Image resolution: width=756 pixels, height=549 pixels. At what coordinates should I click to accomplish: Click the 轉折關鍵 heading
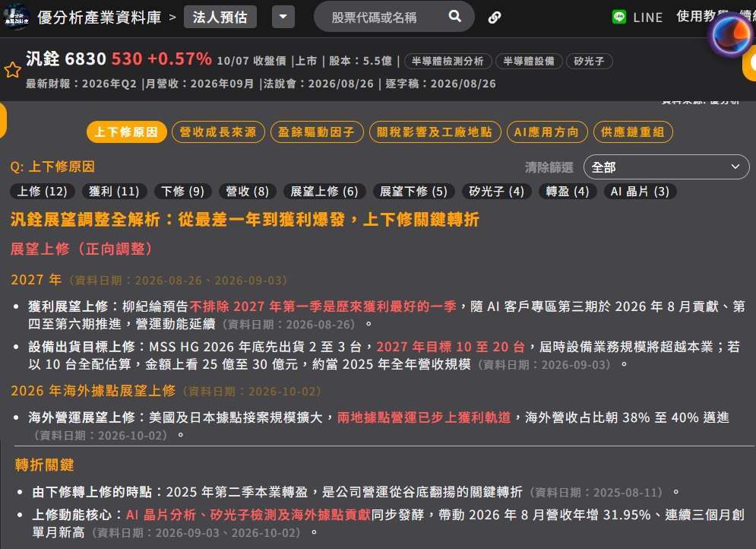(44, 465)
